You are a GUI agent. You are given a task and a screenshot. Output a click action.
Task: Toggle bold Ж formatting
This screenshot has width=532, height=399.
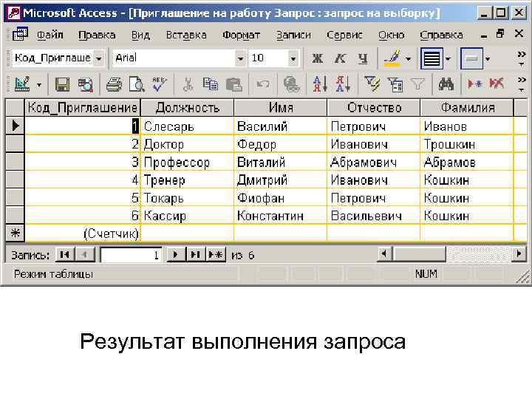pos(317,58)
